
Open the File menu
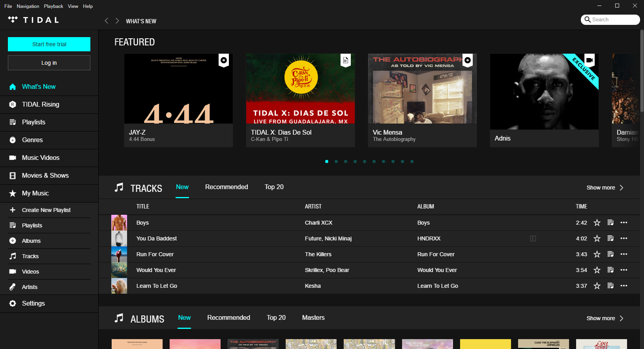(8, 6)
